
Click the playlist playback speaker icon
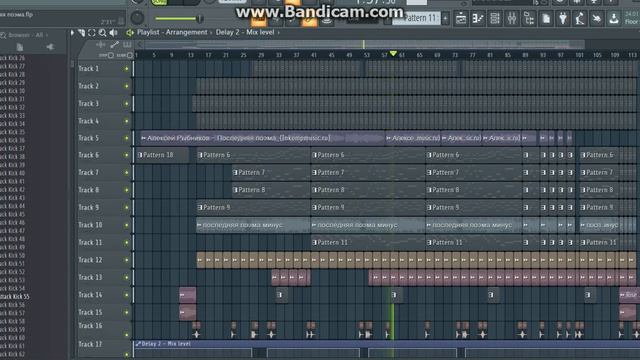113,32
